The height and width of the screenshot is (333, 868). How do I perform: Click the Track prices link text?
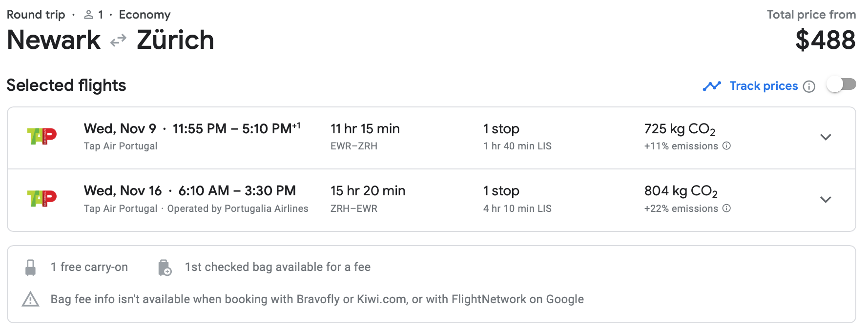tap(764, 86)
